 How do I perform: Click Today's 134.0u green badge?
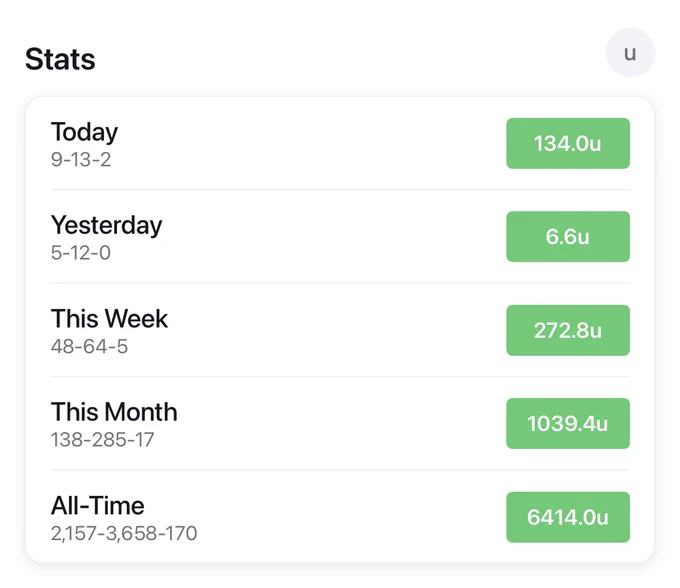pos(568,144)
